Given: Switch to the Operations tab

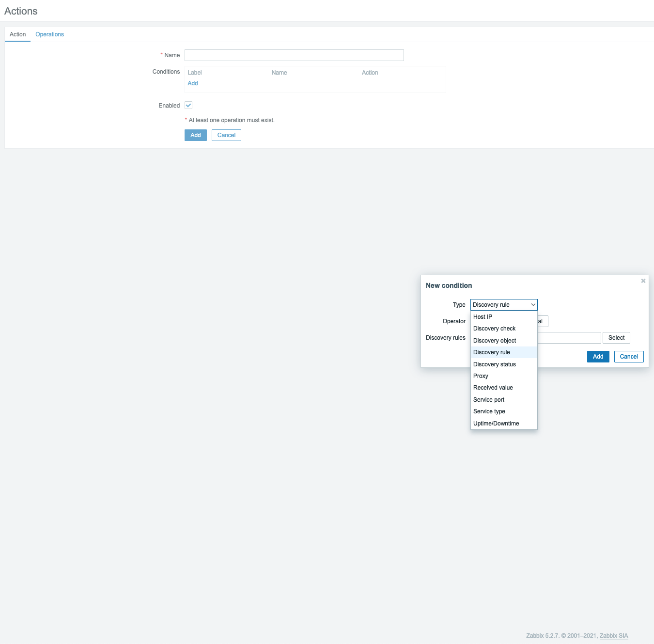Looking at the screenshot, I should pos(50,34).
